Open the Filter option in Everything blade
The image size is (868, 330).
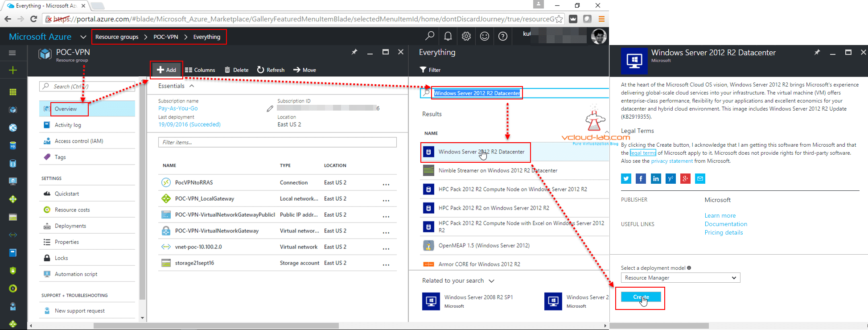coord(430,70)
